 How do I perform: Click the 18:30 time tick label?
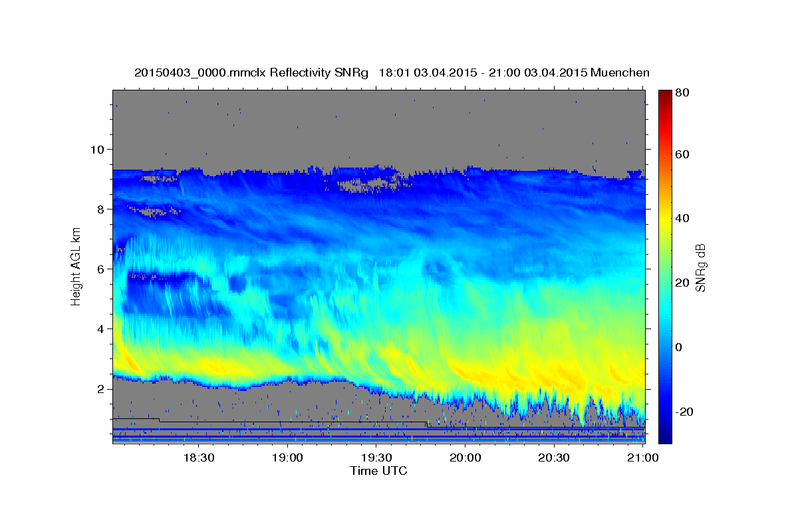(198, 458)
